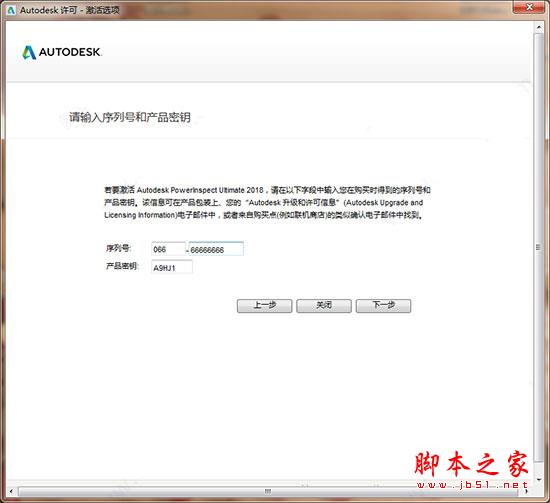Viewport: 550px width, 503px height.
Task: Click the vertical scrollbar thumb
Action: [x=539, y=248]
